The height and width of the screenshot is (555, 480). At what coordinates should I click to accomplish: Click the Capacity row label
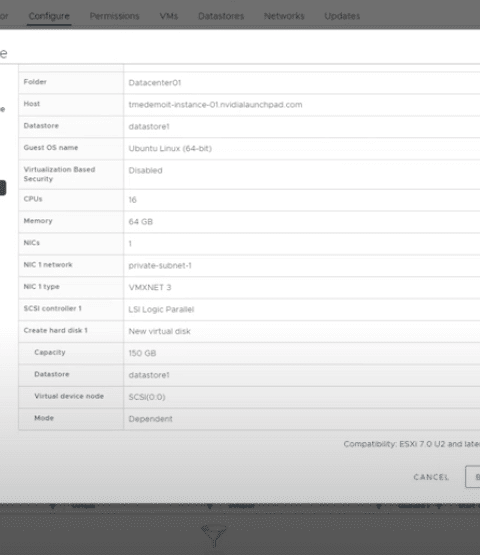[x=50, y=353]
